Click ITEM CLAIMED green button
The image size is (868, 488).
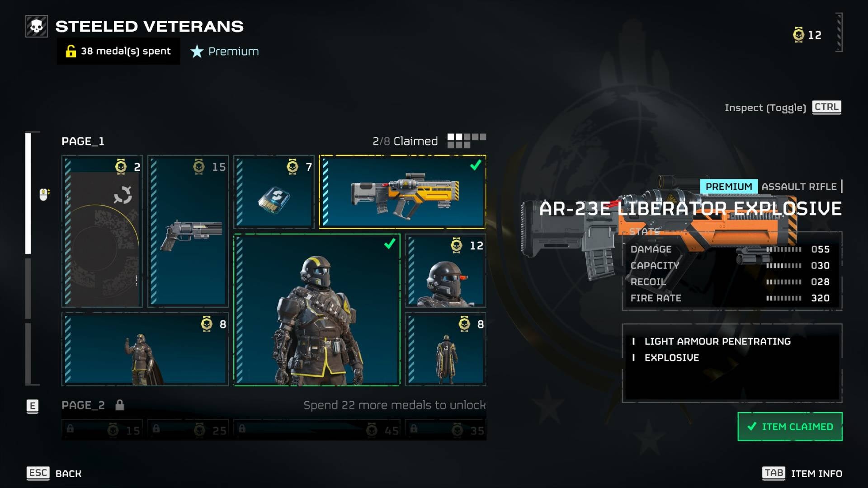(x=788, y=426)
